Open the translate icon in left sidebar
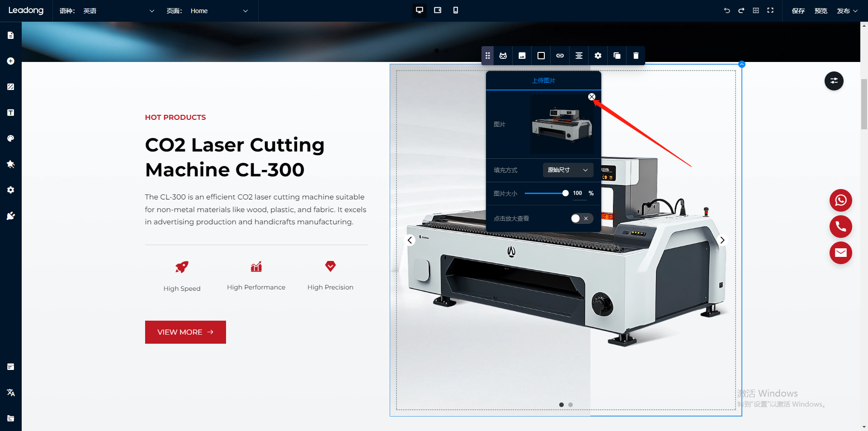868x431 pixels. coord(11,393)
